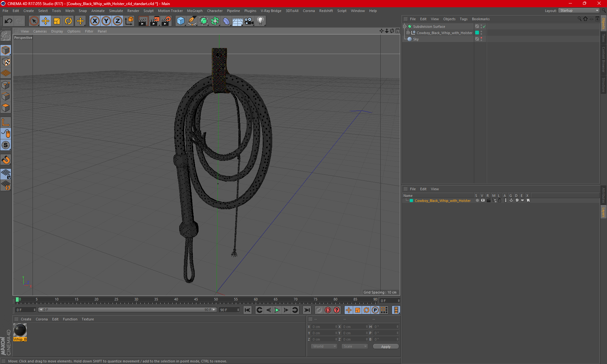This screenshot has height=364, width=607.
Task: Switch to Polygons mode icon
Action: click(x=6, y=108)
